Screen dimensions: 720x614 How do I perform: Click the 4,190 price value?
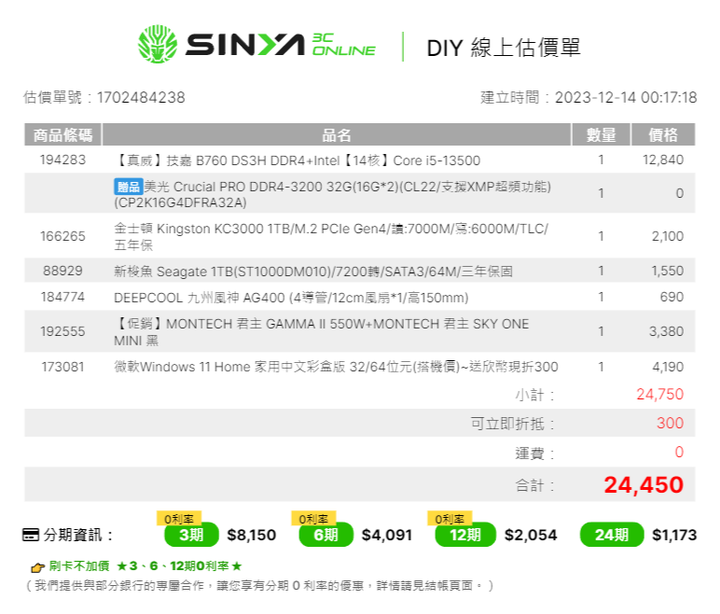[x=668, y=367]
